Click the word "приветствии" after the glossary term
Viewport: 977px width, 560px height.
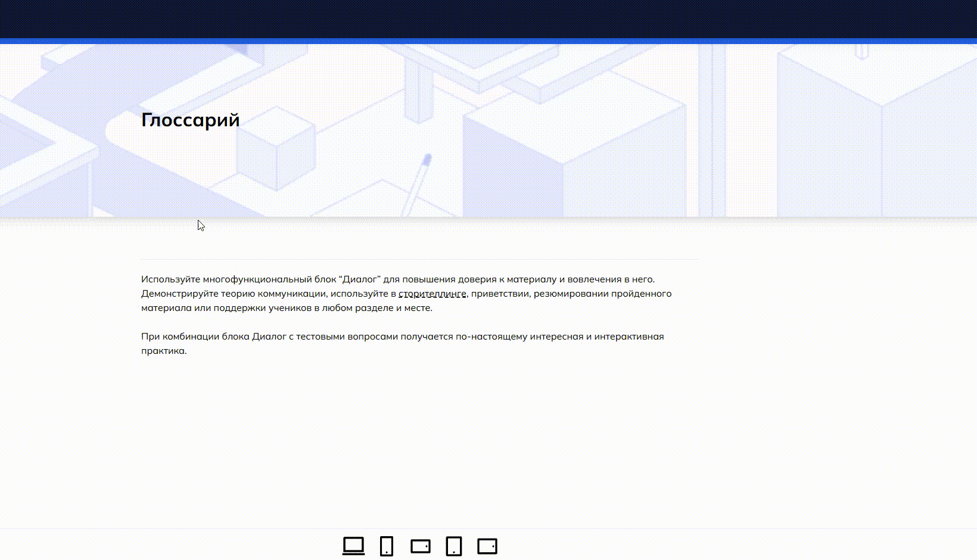coord(499,294)
